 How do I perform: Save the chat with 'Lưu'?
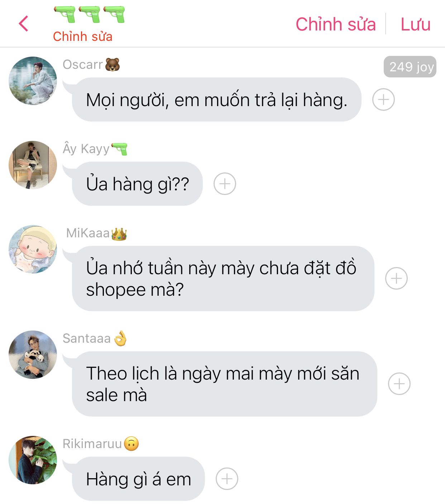click(x=415, y=24)
